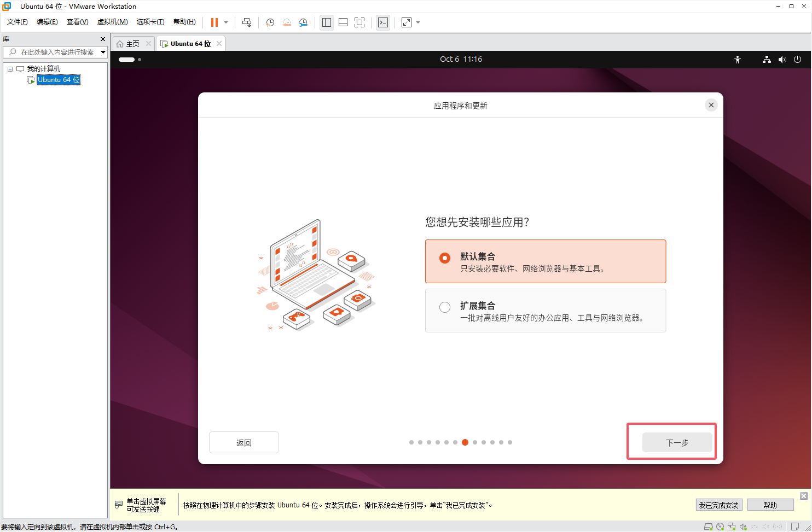Open the 查看(V) menu

coord(77,22)
